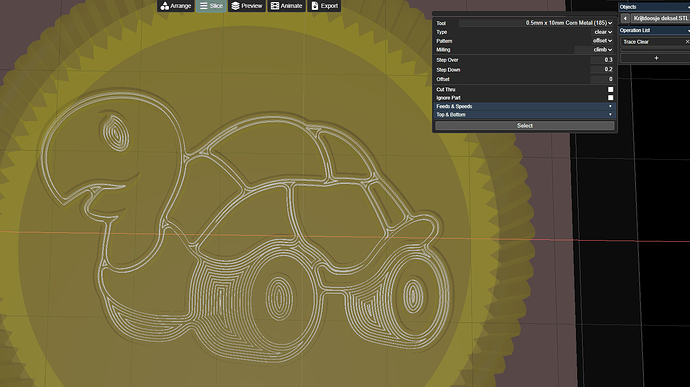Image resolution: width=690 pixels, height=387 pixels.
Task: Expand the Feeds & Speeds section
Action: (525, 106)
